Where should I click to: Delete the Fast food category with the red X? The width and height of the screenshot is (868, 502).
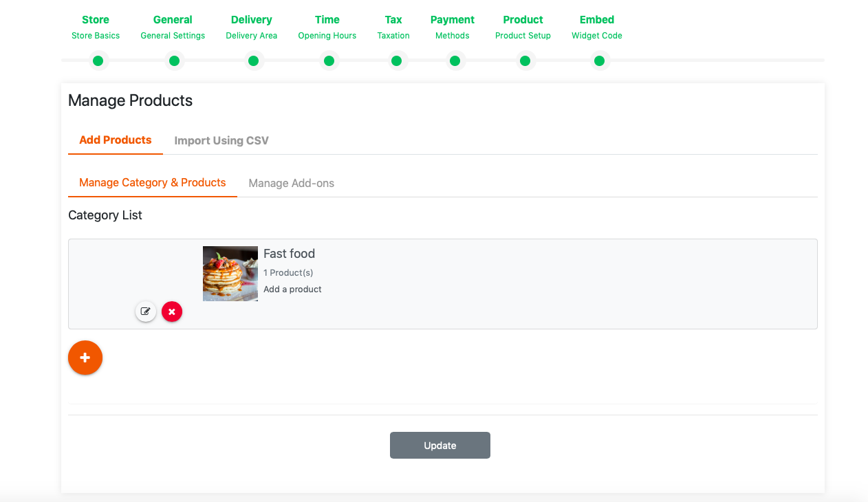coord(172,312)
